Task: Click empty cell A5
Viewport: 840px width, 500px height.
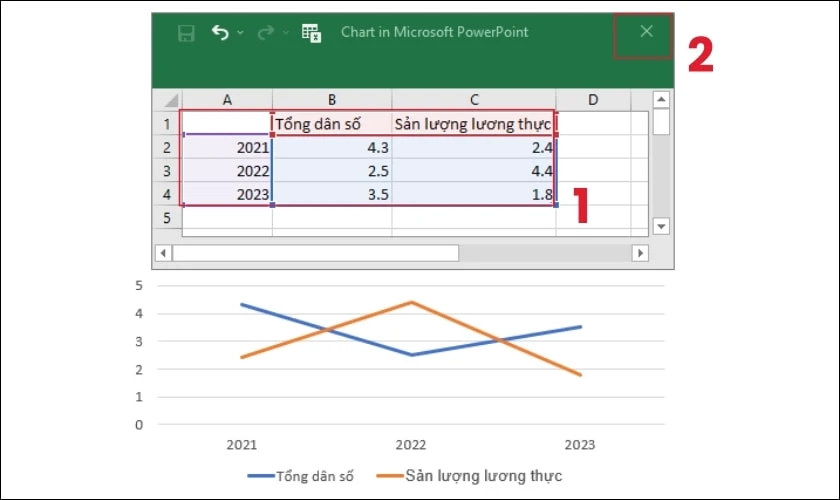Action: 227,218
